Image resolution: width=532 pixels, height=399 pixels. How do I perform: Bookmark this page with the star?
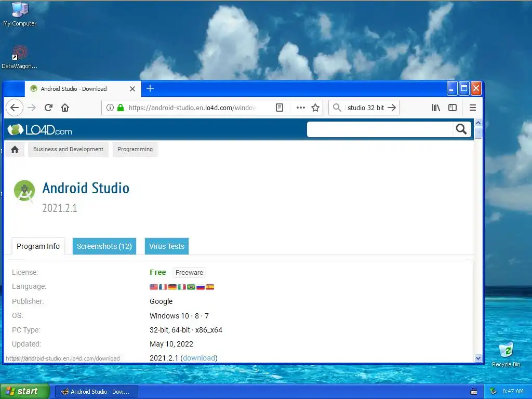[x=315, y=108]
